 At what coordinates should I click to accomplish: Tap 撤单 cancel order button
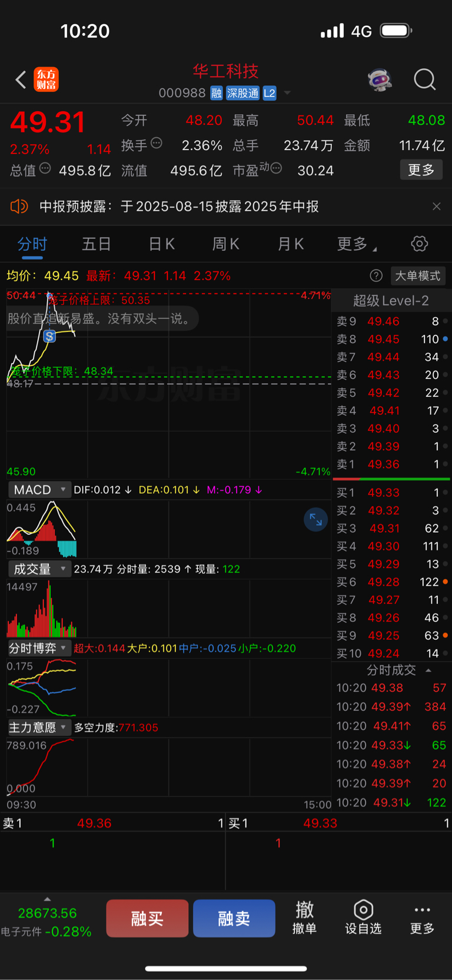pos(305,918)
